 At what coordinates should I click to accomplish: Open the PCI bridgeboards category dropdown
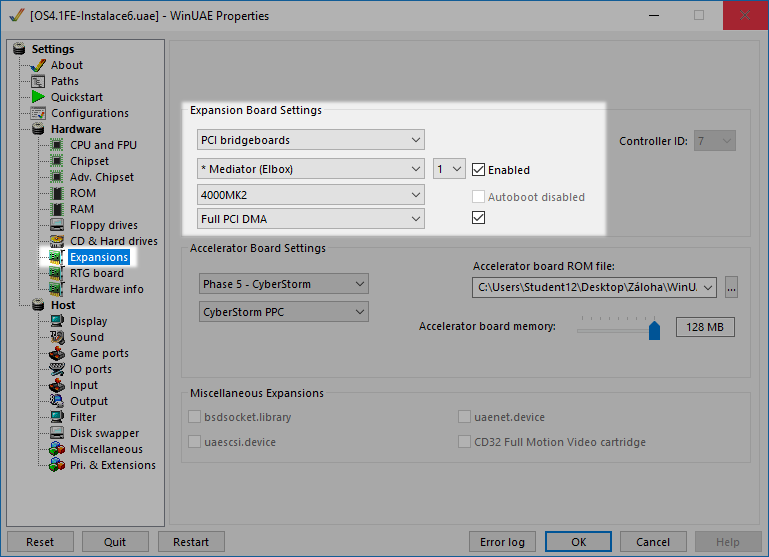(311, 140)
